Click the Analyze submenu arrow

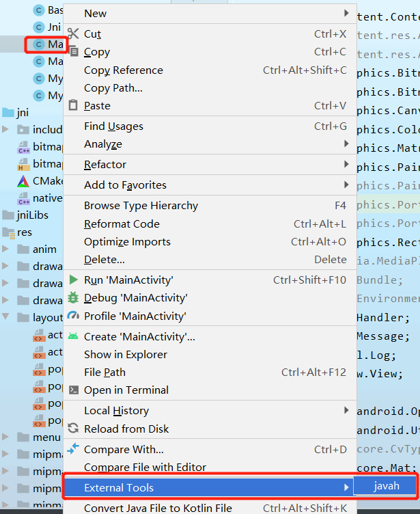pyautogui.click(x=346, y=144)
